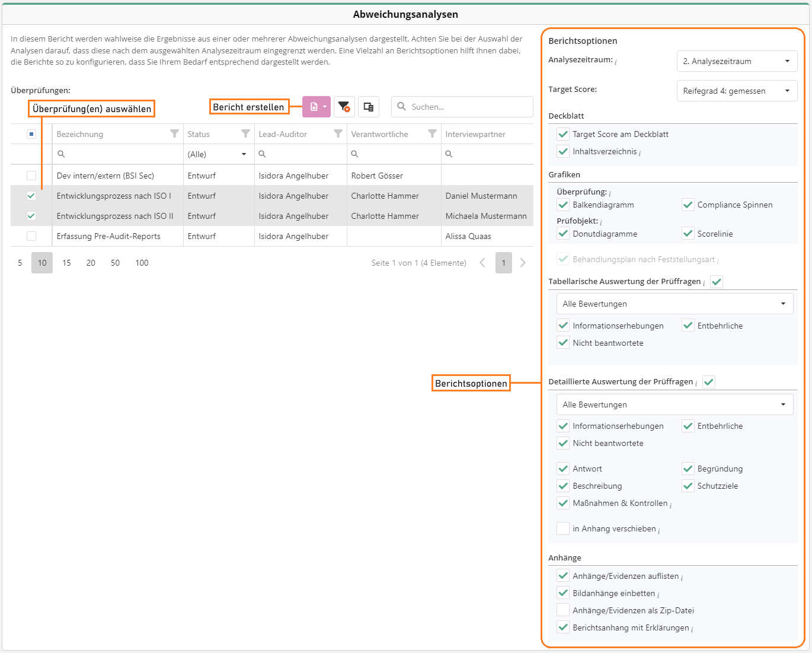Click filter icon in Verantwortliche column header
This screenshot has width=812, height=653.
[x=432, y=134]
